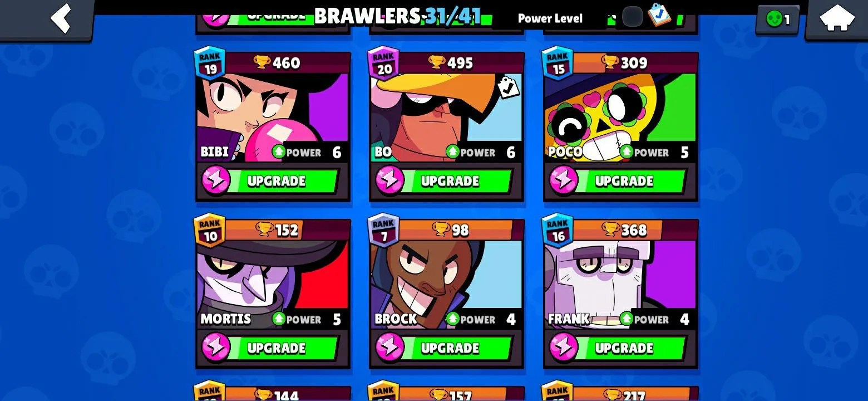Screen dimensions: 868x401
Task: Open Poco's brawler portrait
Action: [x=620, y=118]
